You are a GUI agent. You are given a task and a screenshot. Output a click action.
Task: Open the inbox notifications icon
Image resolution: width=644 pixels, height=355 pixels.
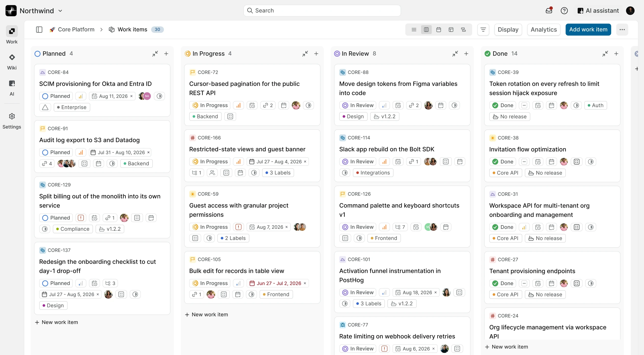pyautogui.click(x=549, y=10)
